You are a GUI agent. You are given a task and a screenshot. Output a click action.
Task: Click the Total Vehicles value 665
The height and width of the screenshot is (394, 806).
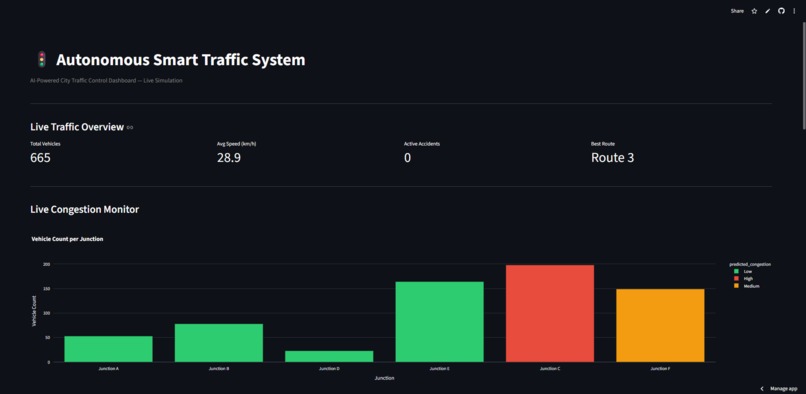tap(41, 158)
